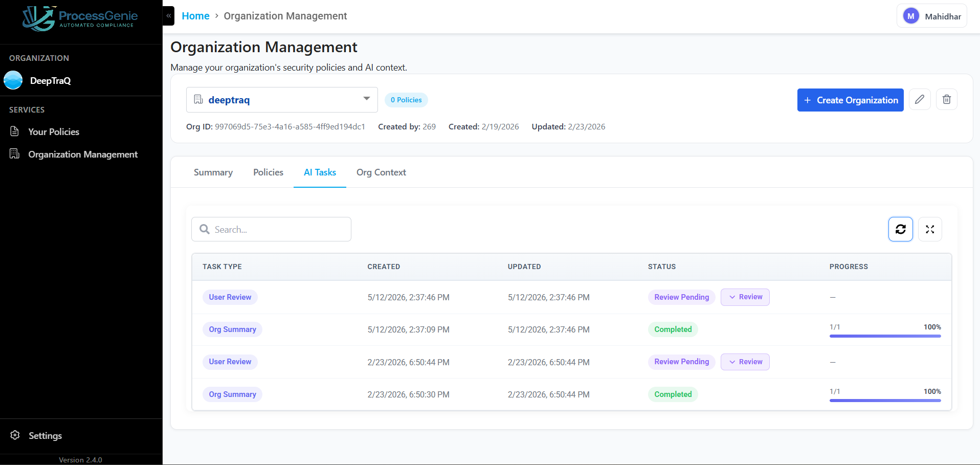Sort by the PROGRESS column header

(849, 267)
